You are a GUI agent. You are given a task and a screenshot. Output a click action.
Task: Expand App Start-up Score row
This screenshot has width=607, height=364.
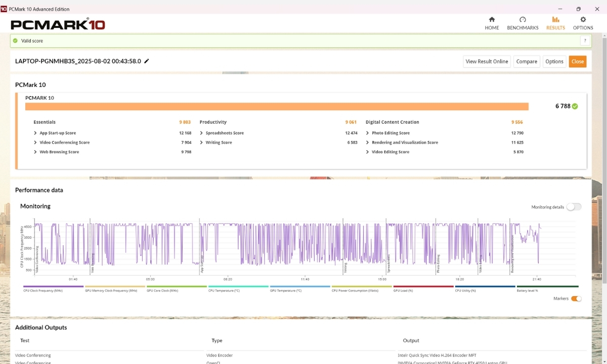point(55,133)
